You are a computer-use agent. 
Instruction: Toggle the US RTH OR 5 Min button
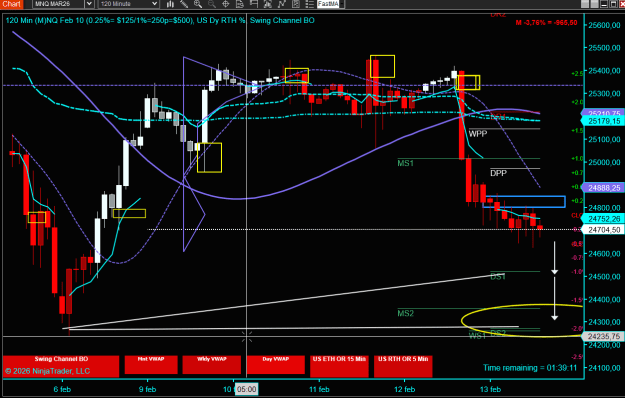point(403,366)
